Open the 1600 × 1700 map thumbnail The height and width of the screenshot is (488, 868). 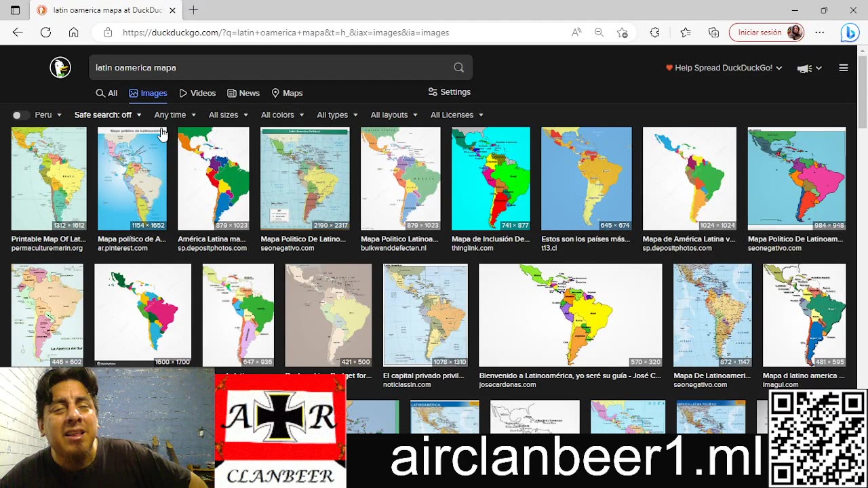click(x=143, y=315)
